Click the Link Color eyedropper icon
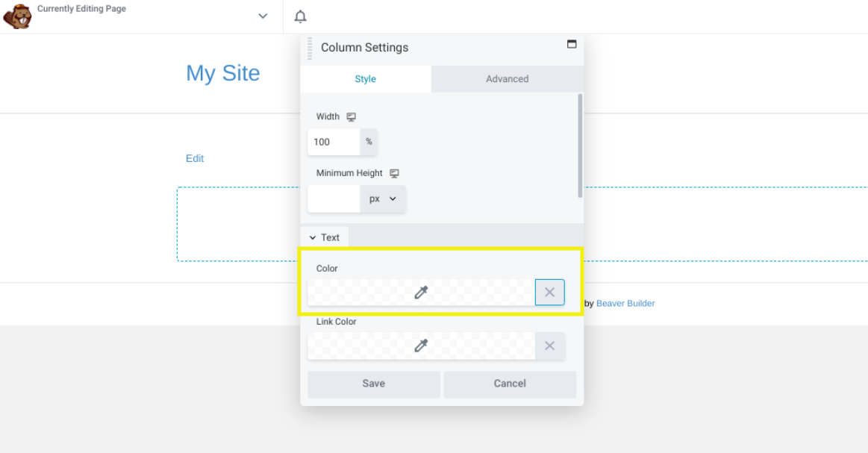Image resolution: width=868 pixels, height=453 pixels. coord(421,346)
